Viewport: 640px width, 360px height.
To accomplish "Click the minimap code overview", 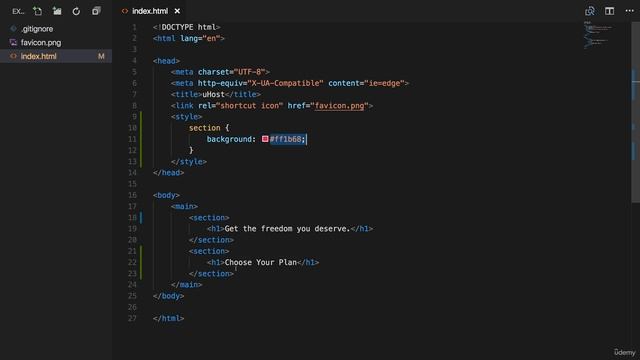I will [x=599, y=35].
